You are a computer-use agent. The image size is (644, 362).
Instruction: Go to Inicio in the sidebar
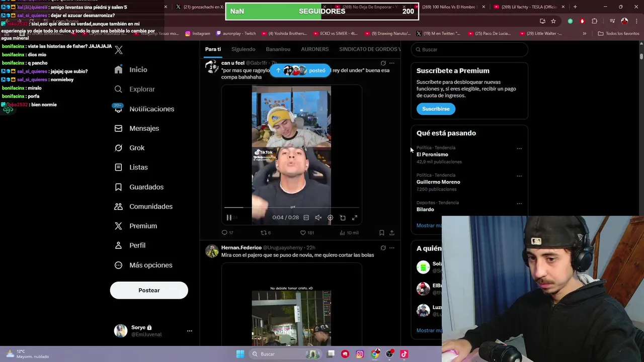(131, 70)
